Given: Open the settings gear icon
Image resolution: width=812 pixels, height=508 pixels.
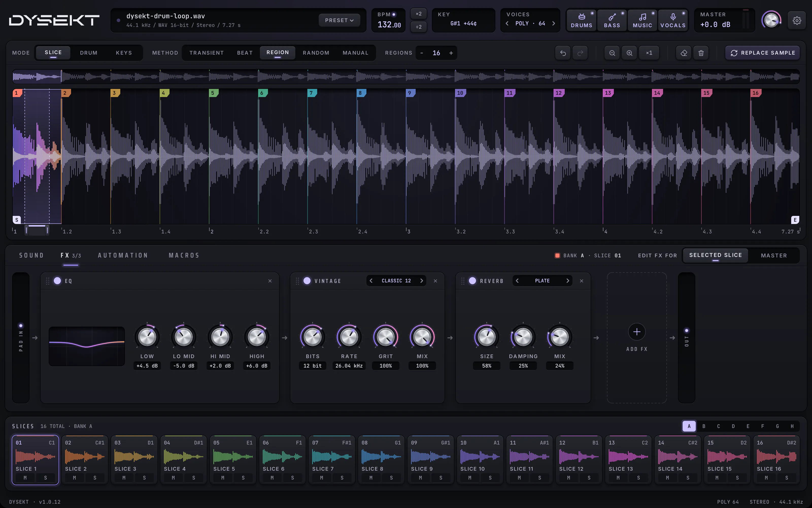Looking at the screenshot, I should pos(797,21).
